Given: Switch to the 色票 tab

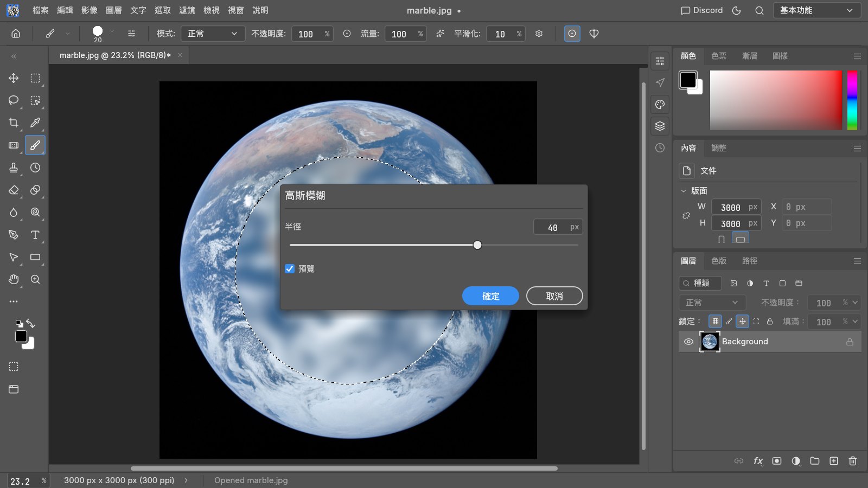Looking at the screenshot, I should point(719,56).
